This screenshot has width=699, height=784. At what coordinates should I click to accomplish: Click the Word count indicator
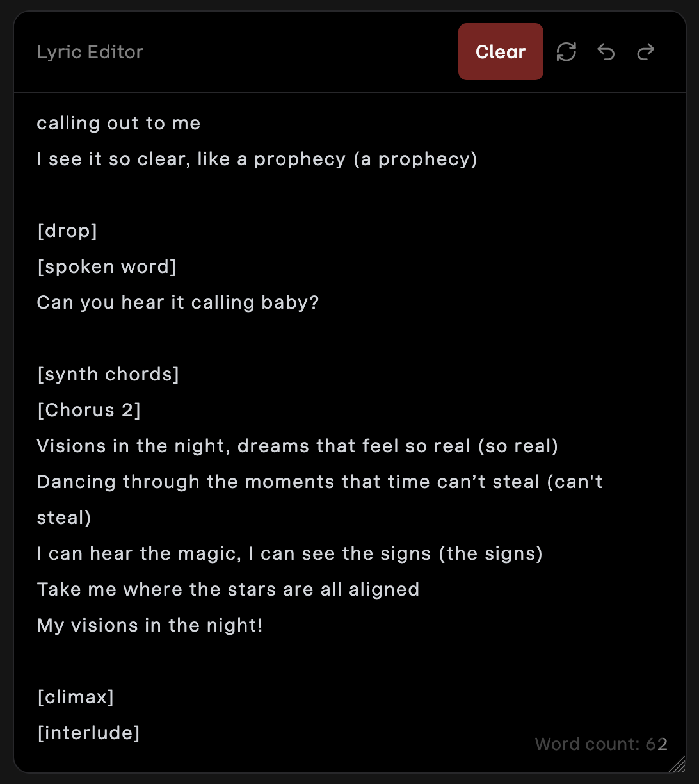(x=600, y=744)
